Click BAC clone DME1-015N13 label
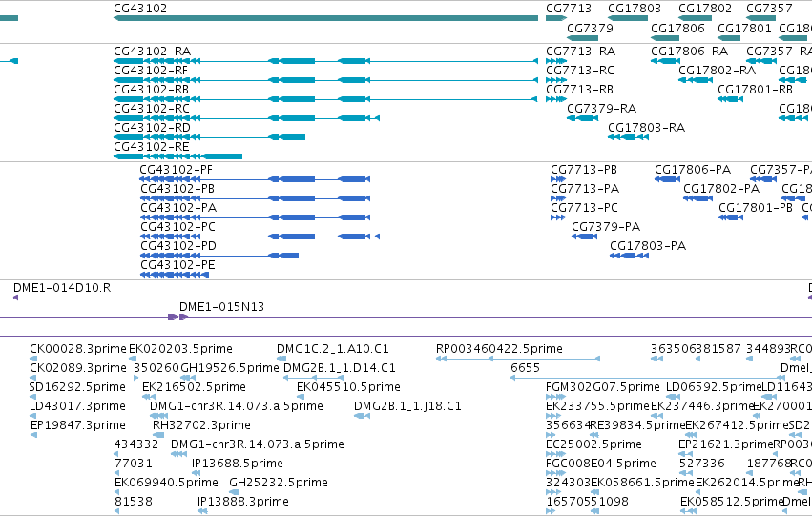The height and width of the screenshot is (516, 812). tap(221, 307)
